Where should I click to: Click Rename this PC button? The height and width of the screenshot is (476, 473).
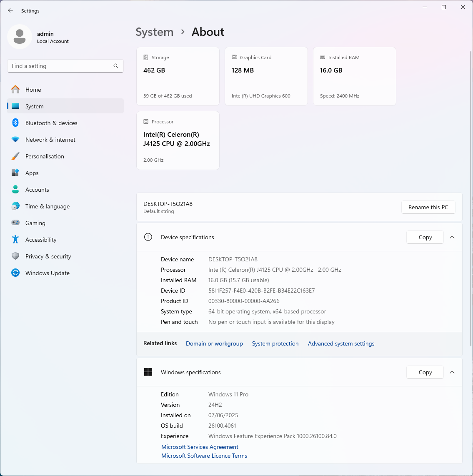(428, 207)
